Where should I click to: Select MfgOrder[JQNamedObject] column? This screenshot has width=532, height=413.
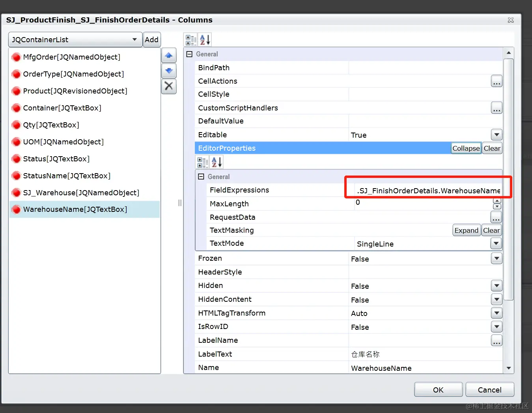84,57
